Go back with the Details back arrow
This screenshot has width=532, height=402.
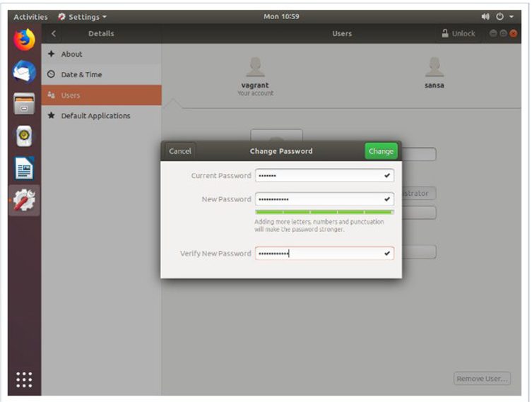pos(54,34)
